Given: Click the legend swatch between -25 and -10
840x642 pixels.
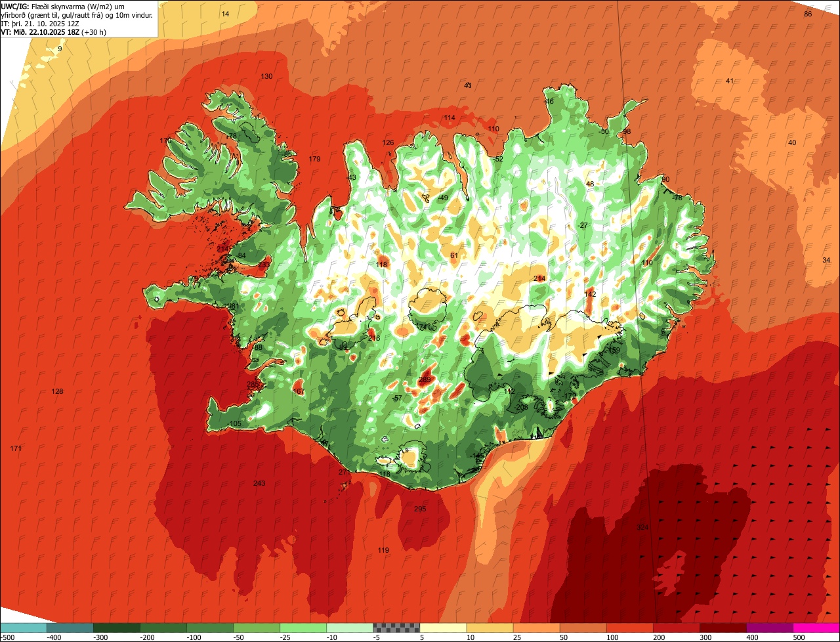Looking at the screenshot, I should tap(303, 628).
